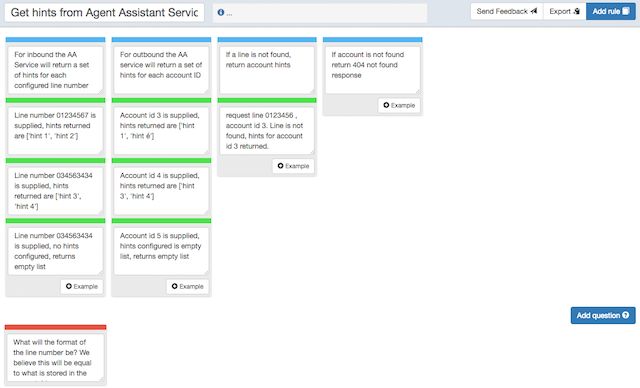Edit the 'For outbound the AA service' rule text

[x=161, y=70]
